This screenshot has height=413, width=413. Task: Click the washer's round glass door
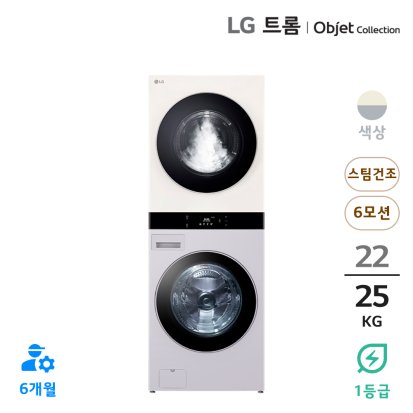coord(206,301)
